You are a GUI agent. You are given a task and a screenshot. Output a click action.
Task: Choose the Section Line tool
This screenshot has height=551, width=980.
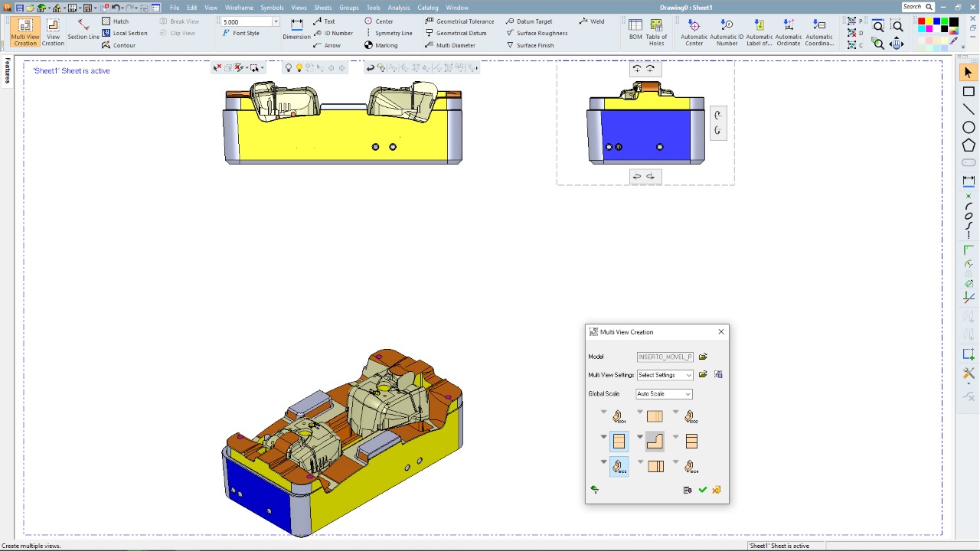pyautogui.click(x=83, y=31)
